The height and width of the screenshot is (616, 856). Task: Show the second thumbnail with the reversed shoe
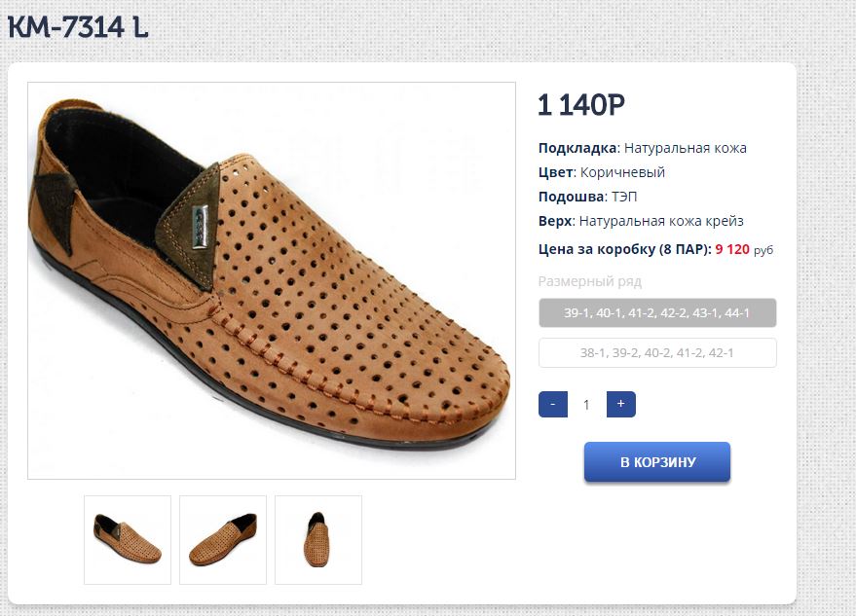pos(223,540)
